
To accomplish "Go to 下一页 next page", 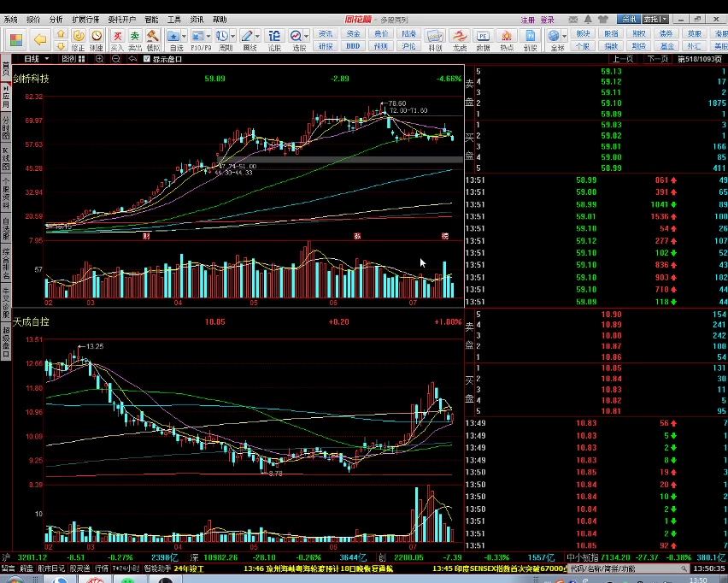I will coord(656,59).
